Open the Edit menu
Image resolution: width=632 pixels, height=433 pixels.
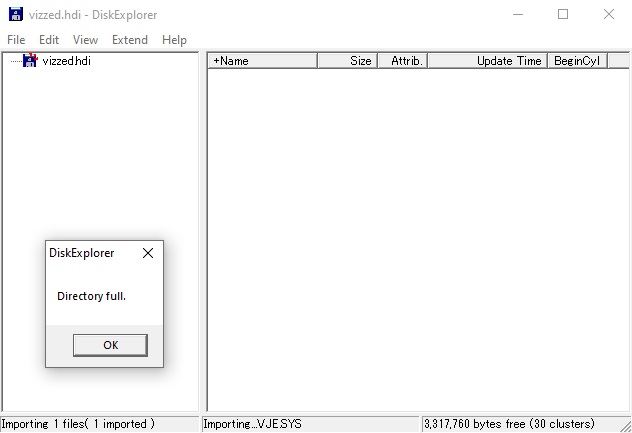pyautogui.click(x=49, y=40)
